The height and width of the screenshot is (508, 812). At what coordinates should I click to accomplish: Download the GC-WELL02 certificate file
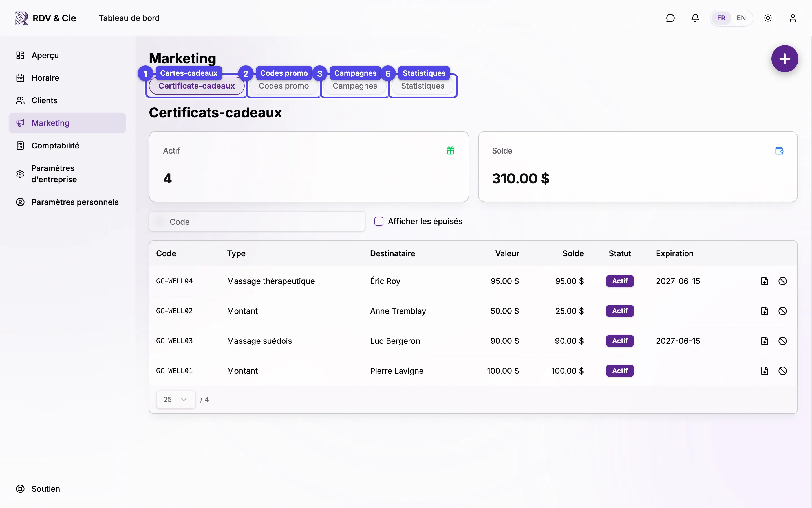[764, 311]
